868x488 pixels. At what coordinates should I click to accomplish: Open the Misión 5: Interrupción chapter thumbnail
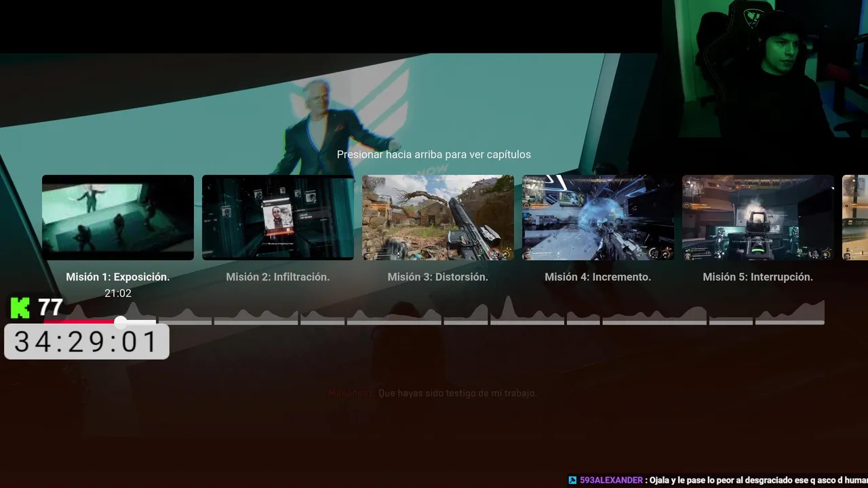click(x=758, y=218)
